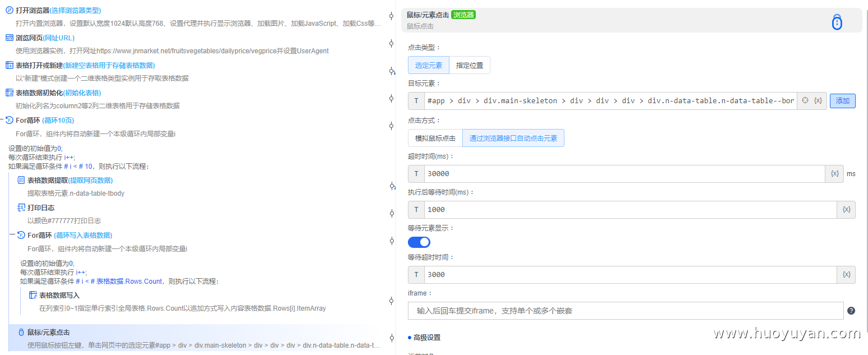Toggle the 等待元素显示 switch
This screenshot has height=355, width=868.
click(x=419, y=242)
